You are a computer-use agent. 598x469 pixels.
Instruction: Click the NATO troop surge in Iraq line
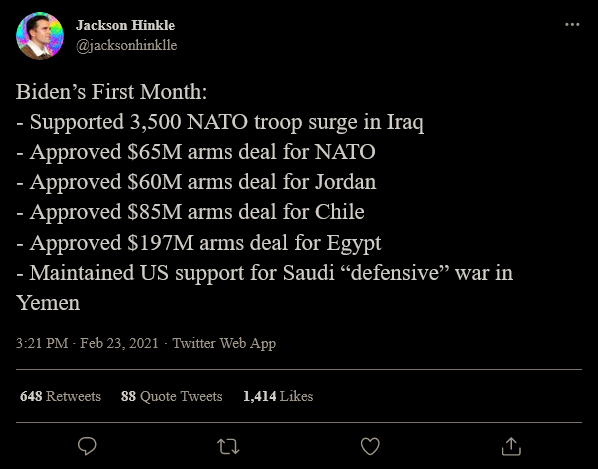[x=220, y=122]
